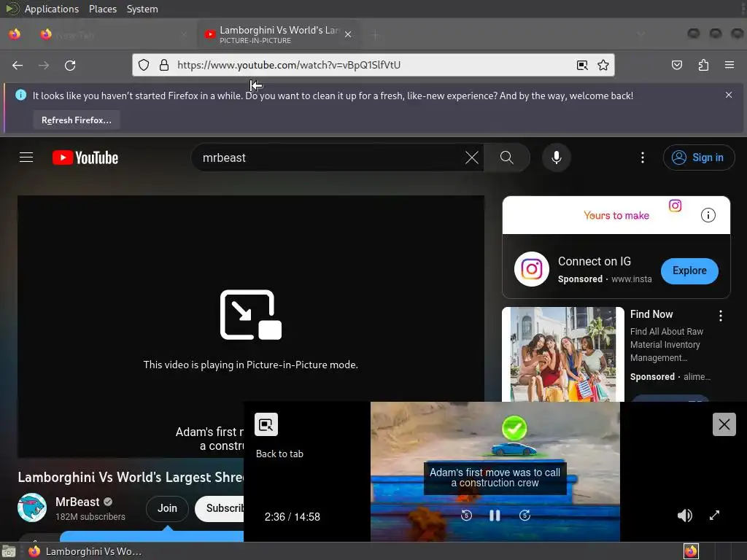Open tracking protection shield in address bar

144,65
